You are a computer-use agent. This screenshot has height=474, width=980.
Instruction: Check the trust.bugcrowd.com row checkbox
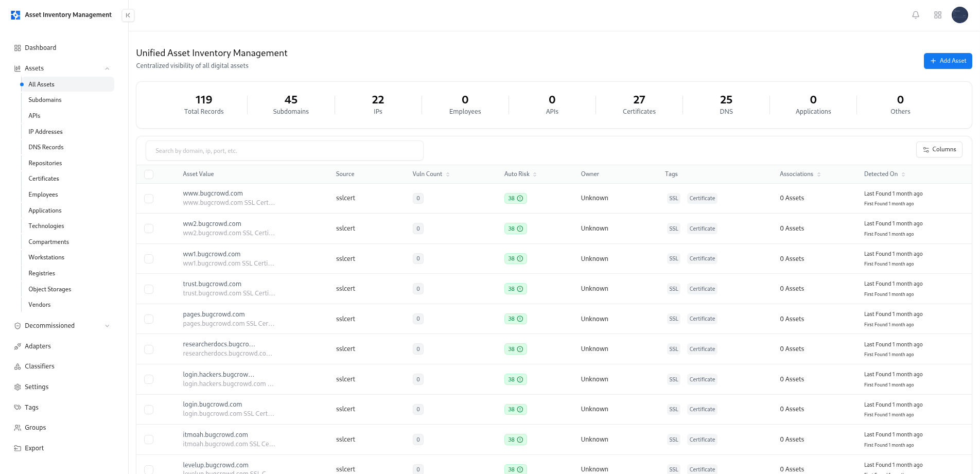(149, 289)
